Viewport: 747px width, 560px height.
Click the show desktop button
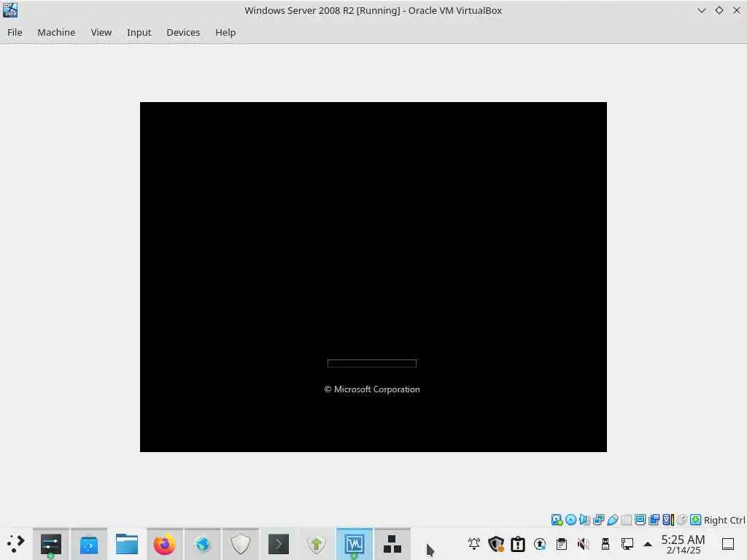click(x=727, y=544)
